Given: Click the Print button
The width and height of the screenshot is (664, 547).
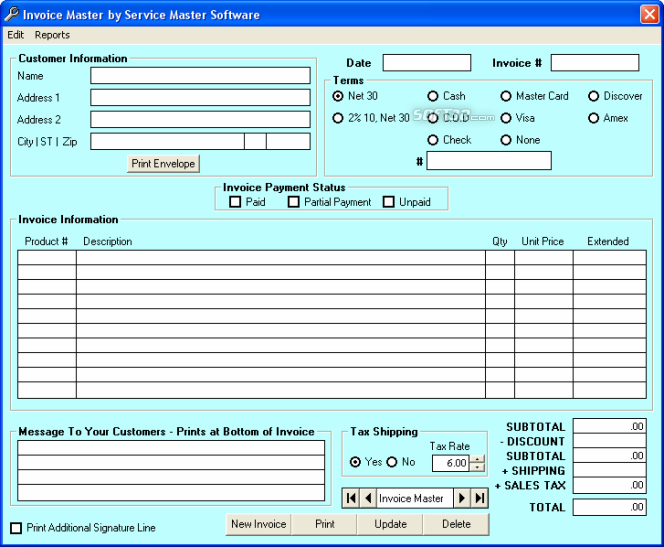Looking at the screenshot, I should 324,524.
